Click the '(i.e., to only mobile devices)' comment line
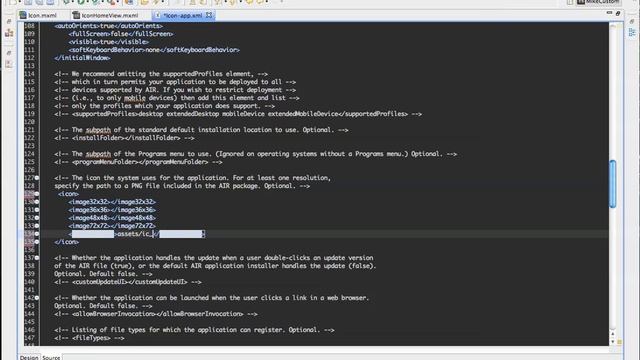 coord(177,98)
